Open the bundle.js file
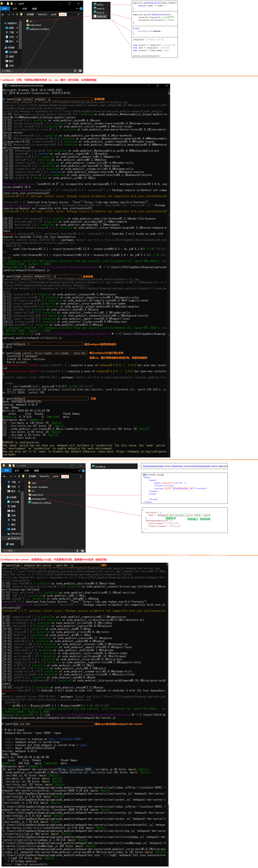The width and height of the screenshot is (258, 868). click(x=100, y=467)
